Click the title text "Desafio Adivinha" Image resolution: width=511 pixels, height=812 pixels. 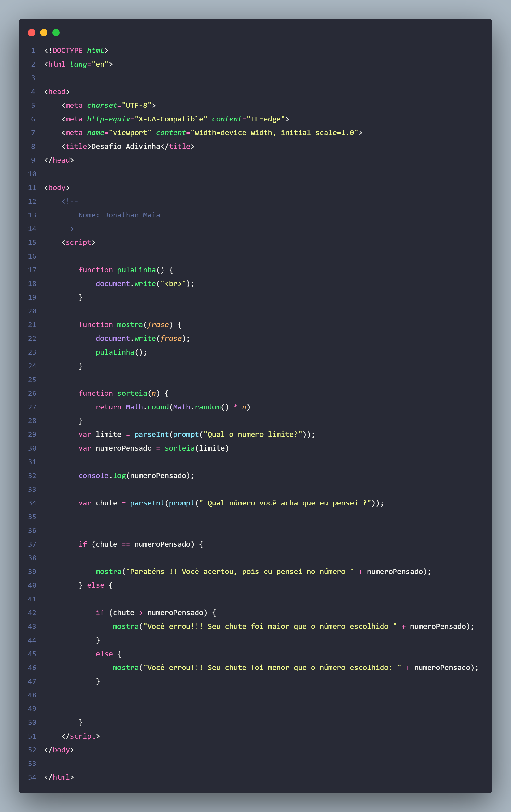click(126, 146)
